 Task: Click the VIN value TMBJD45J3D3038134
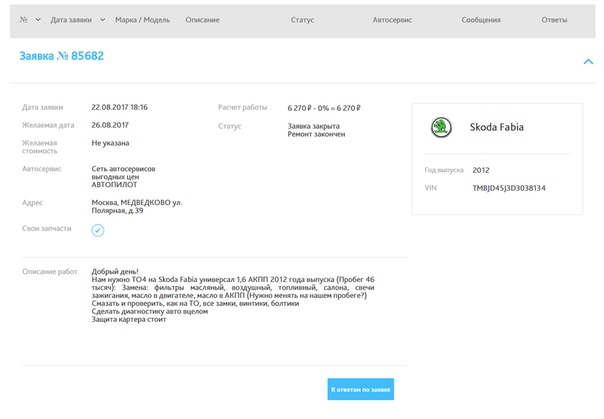509,188
